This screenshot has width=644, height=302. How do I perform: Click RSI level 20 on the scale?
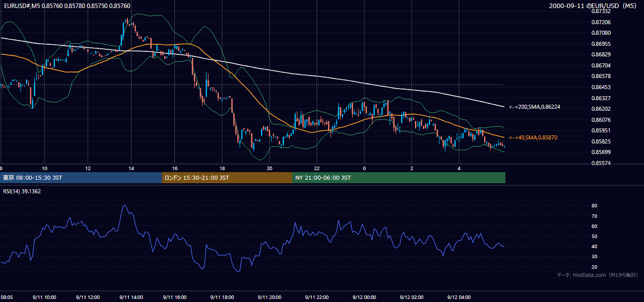tap(594, 267)
